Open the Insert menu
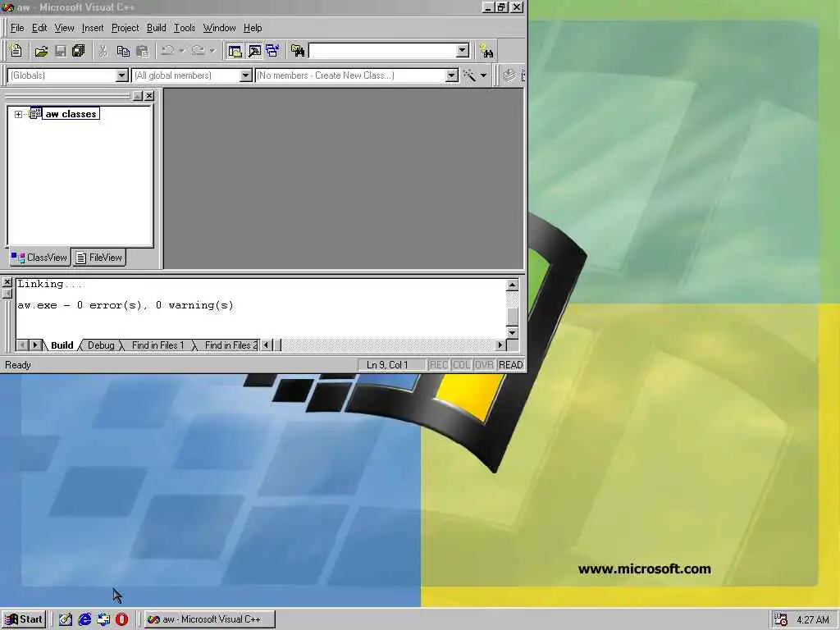The image size is (840, 630). (x=93, y=28)
